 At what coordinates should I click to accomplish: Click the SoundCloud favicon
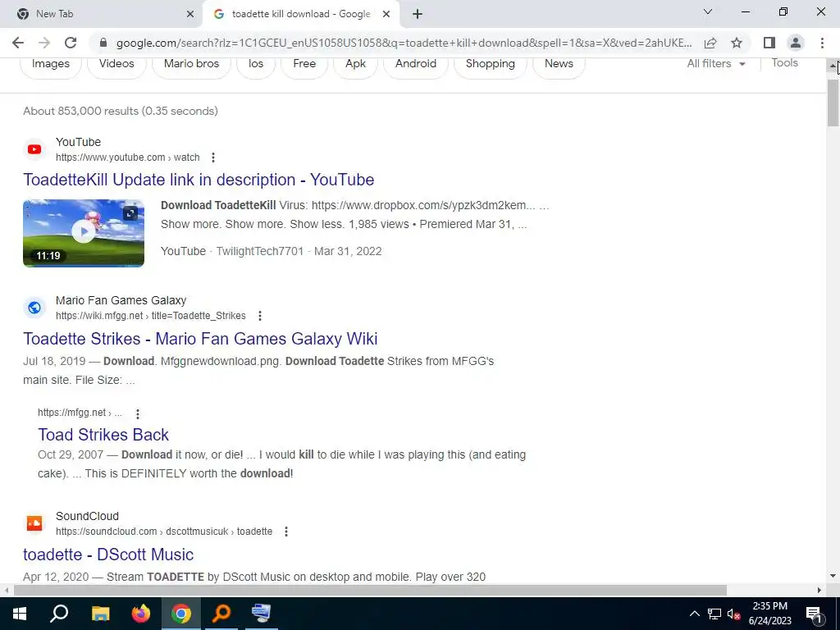[34, 523]
